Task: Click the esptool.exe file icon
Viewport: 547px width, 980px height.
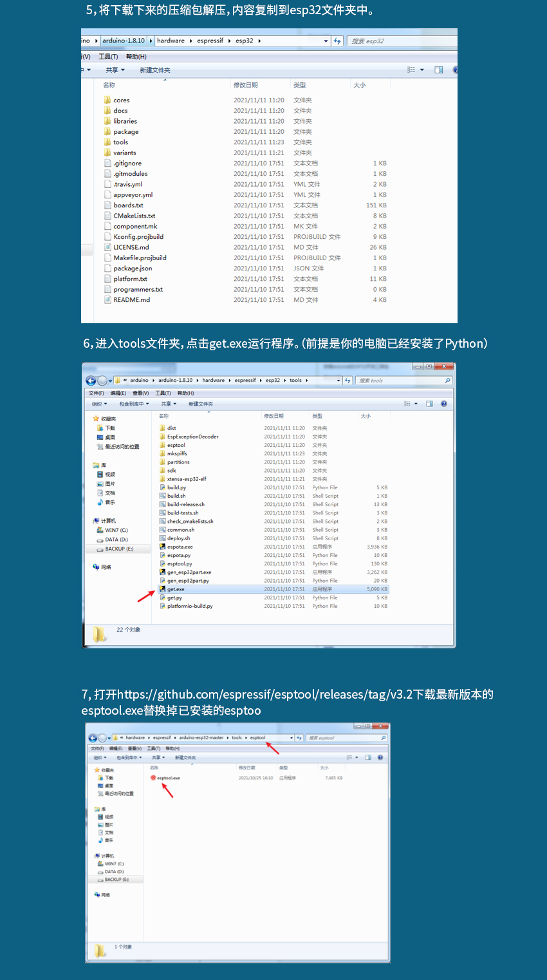Action: coord(153,778)
